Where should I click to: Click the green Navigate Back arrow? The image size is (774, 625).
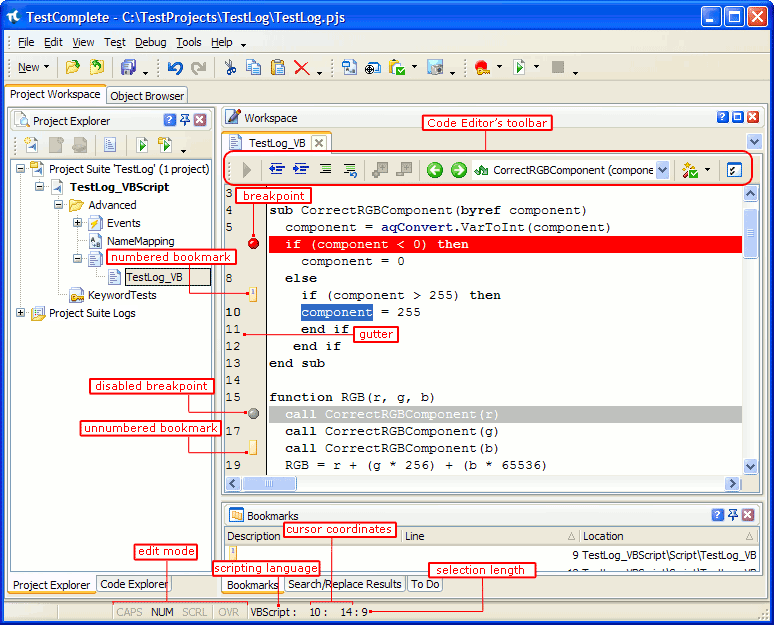[435, 170]
